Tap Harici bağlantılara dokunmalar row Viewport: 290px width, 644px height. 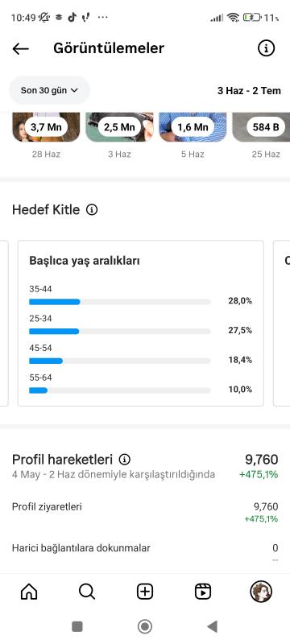(x=145, y=553)
